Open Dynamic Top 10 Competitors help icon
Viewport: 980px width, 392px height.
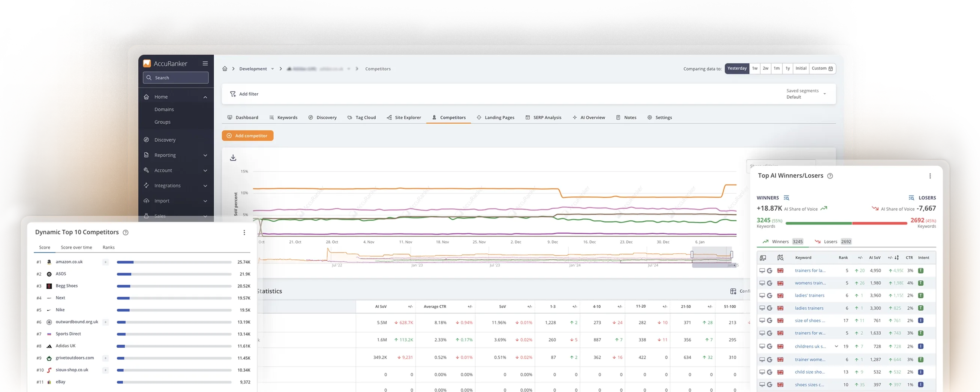point(126,232)
